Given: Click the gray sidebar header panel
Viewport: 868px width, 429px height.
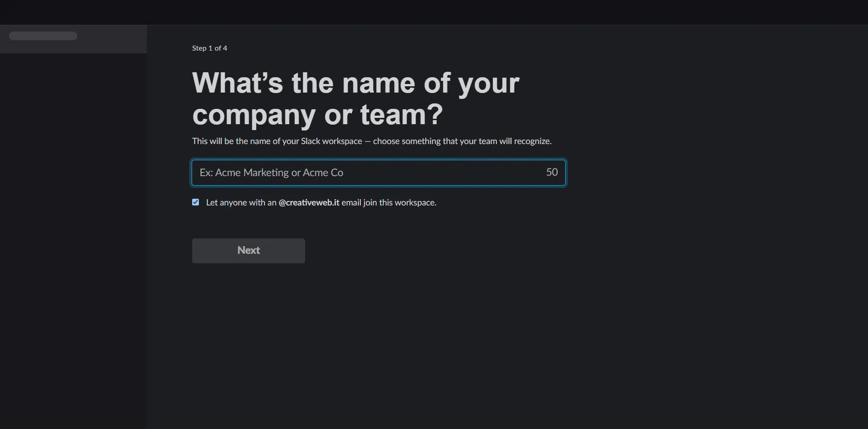Looking at the screenshot, I should [73, 39].
